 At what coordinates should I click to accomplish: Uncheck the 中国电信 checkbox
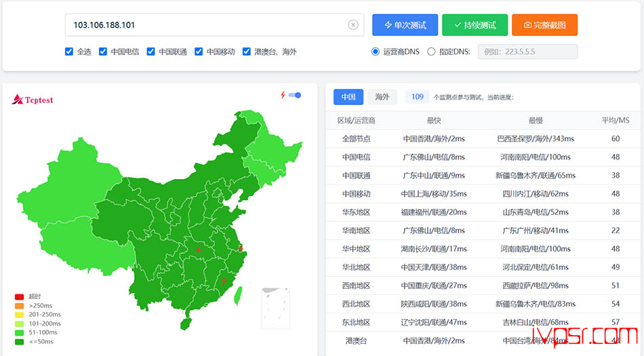[x=102, y=52]
